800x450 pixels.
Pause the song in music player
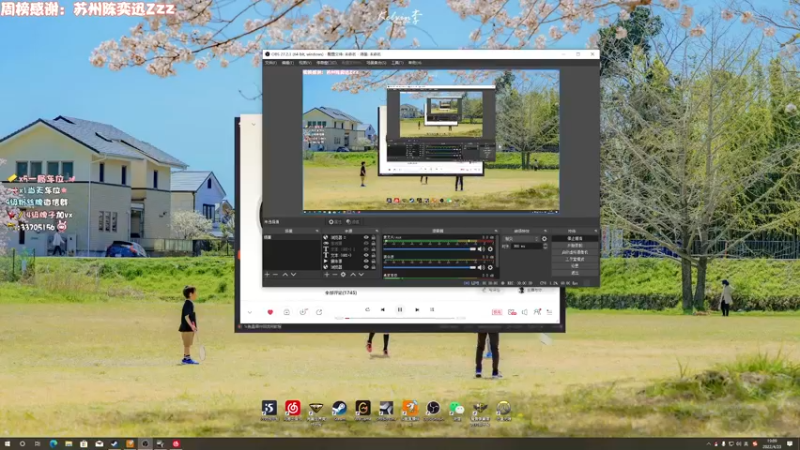point(400,309)
